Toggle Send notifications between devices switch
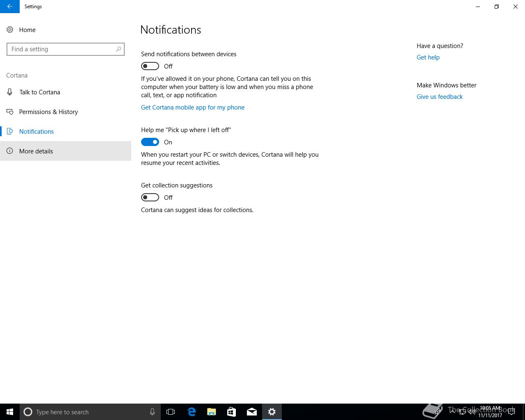The height and width of the screenshot is (420, 525). point(150,66)
